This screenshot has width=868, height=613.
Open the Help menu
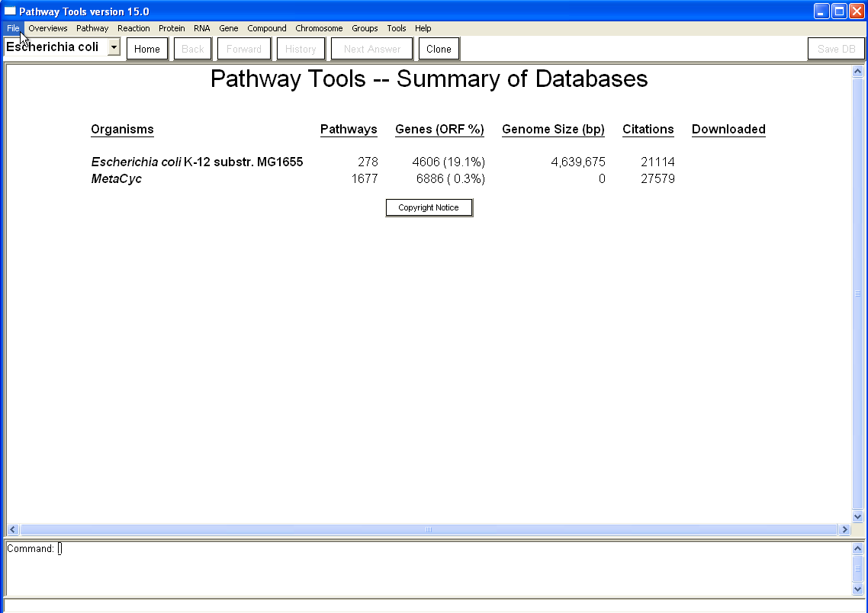[423, 28]
